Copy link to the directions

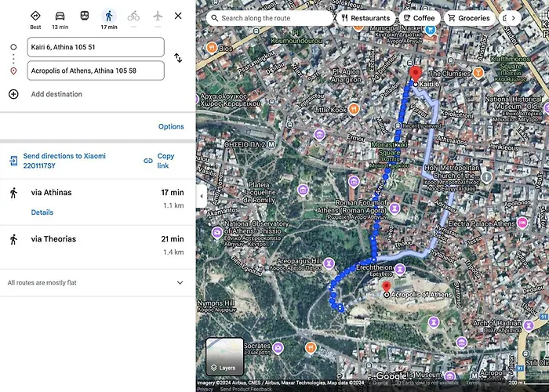click(159, 161)
